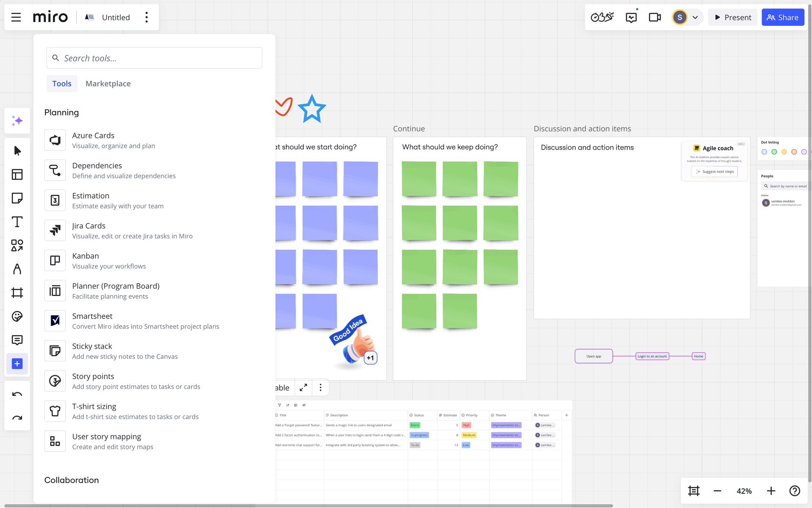Select the Pen drawing tool
The width and height of the screenshot is (812, 508).
(x=17, y=269)
